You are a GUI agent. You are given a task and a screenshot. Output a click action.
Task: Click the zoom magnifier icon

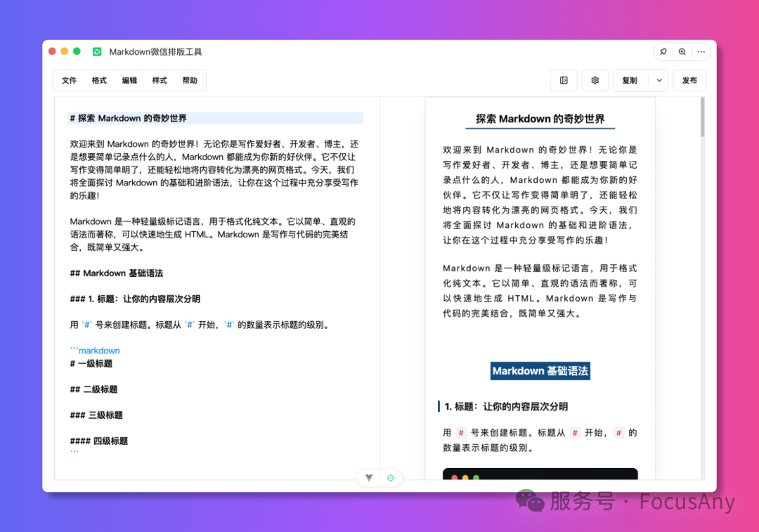[x=682, y=52]
